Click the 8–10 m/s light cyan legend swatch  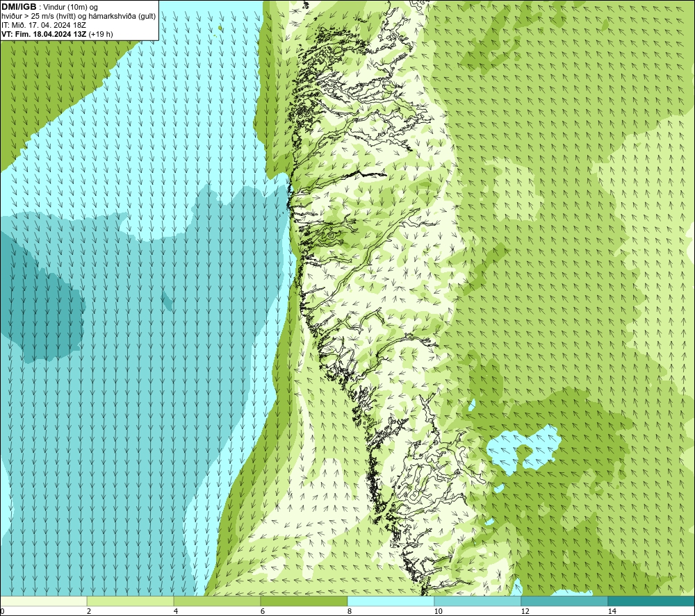click(x=391, y=601)
